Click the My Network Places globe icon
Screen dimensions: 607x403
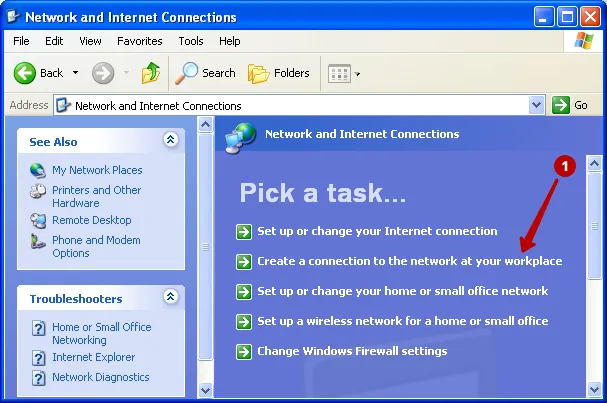pos(38,170)
